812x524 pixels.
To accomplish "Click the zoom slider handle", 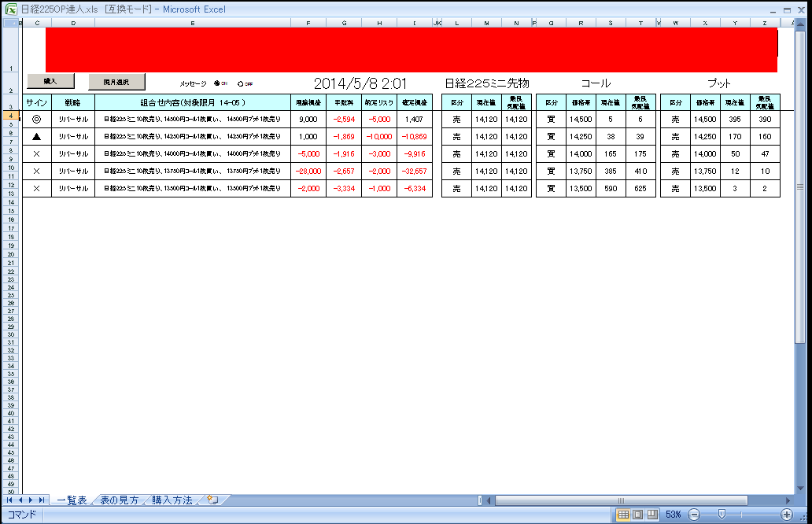I will point(722,514).
